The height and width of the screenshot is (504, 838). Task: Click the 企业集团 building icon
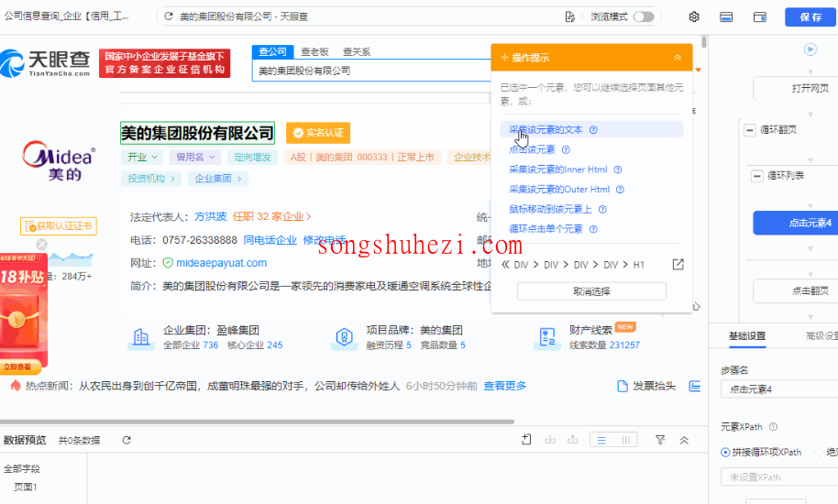click(141, 337)
